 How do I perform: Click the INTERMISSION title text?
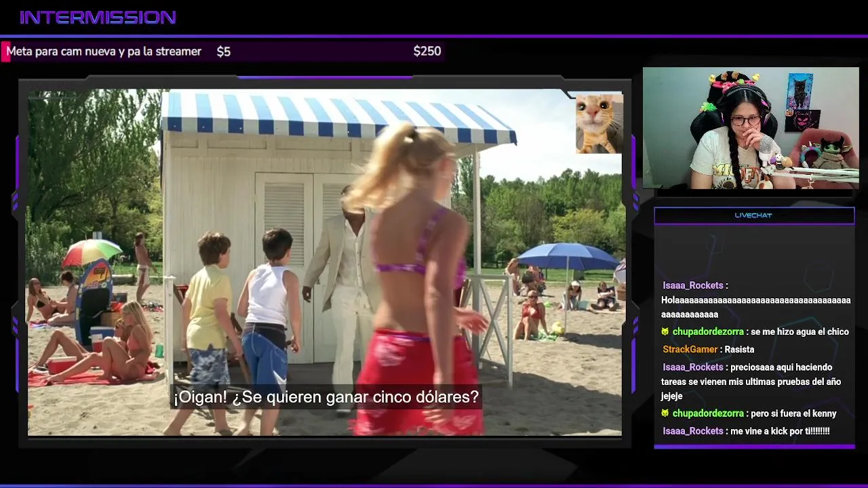tap(98, 18)
